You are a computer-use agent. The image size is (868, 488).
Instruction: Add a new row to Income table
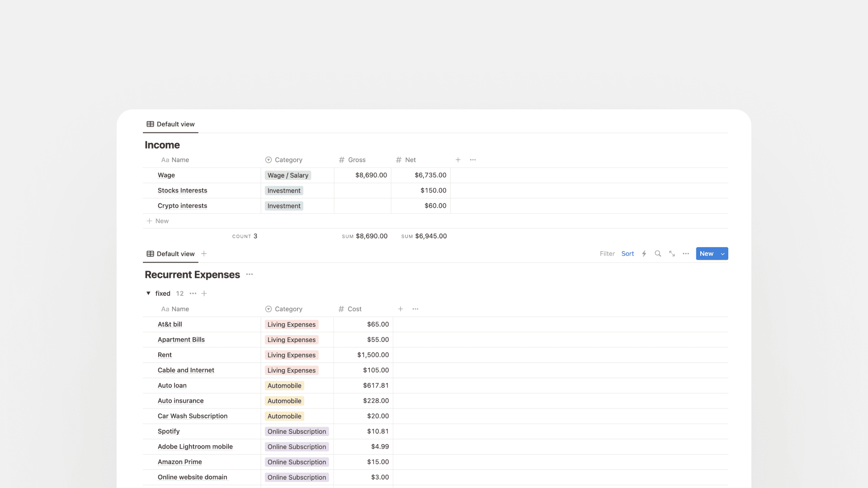(x=157, y=221)
